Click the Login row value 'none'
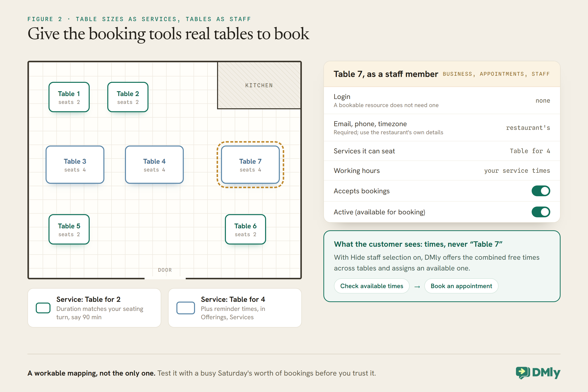Screen dimensions: 588x392 point(543,100)
